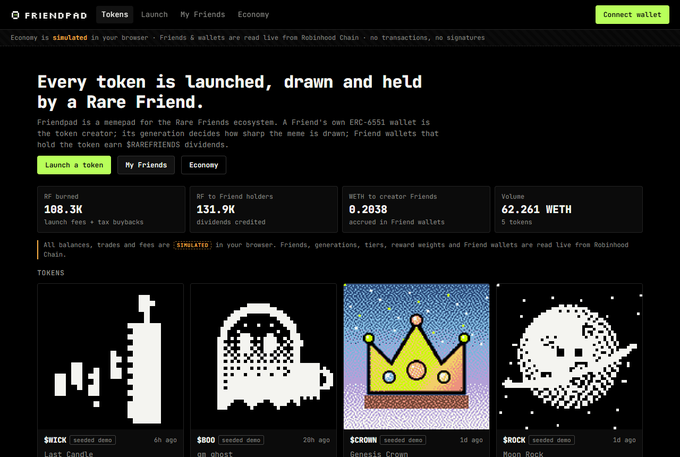Click the seeded demo badge beside $ROCK
680x457 pixels.
552,440
